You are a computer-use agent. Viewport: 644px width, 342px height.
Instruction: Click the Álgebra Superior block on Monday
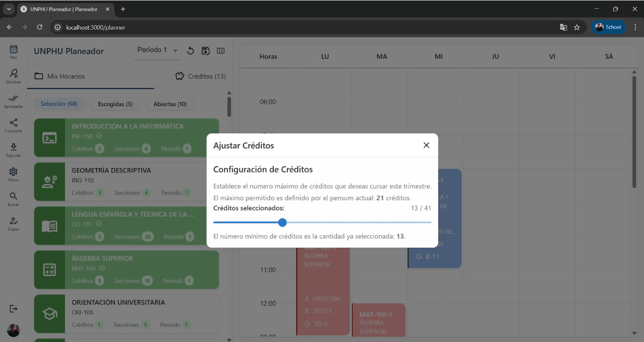(x=323, y=291)
